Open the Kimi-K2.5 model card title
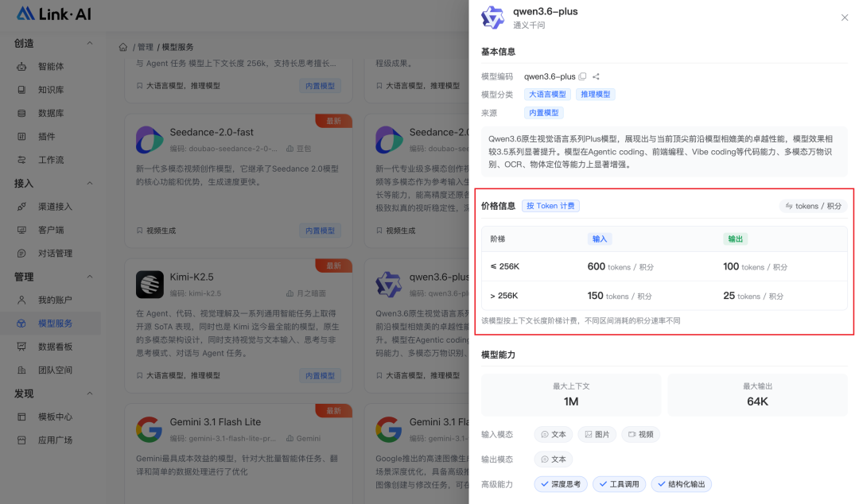 click(x=192, y=277)
